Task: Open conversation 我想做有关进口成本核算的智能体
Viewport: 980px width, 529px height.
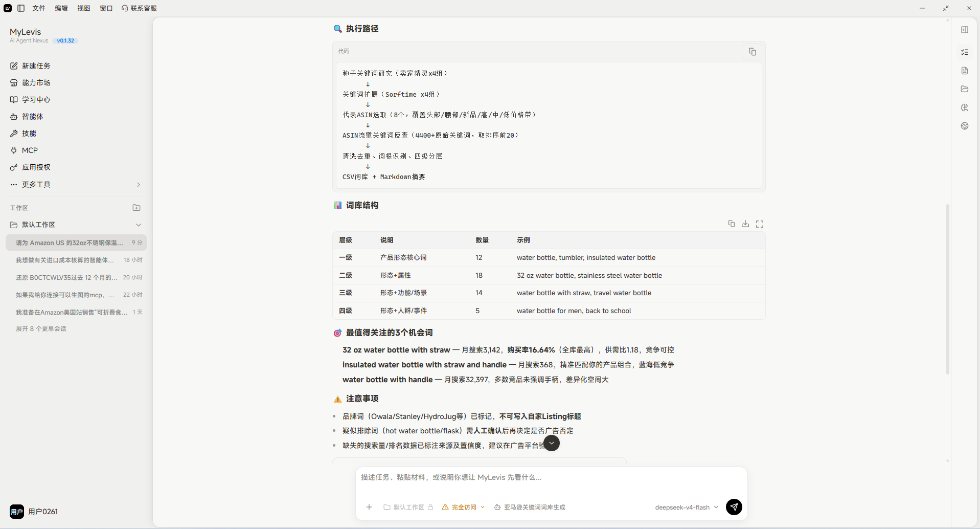Action: pos(76,260)
